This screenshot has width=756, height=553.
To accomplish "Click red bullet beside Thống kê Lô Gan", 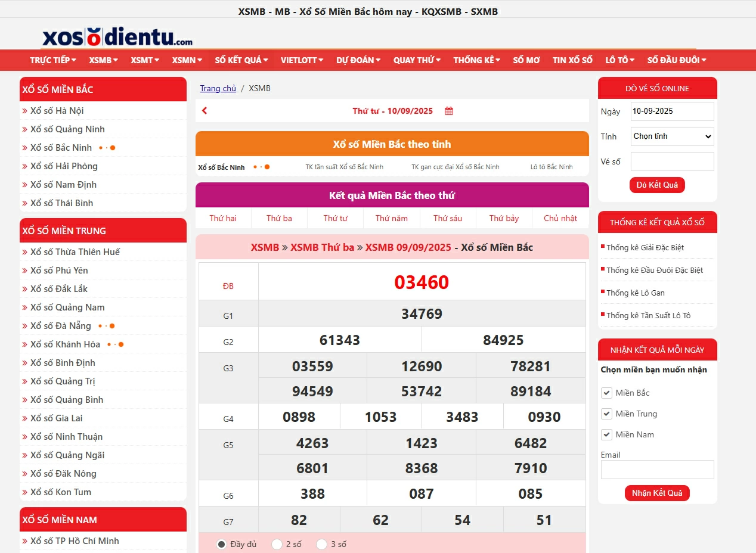I will click(603, 291).
